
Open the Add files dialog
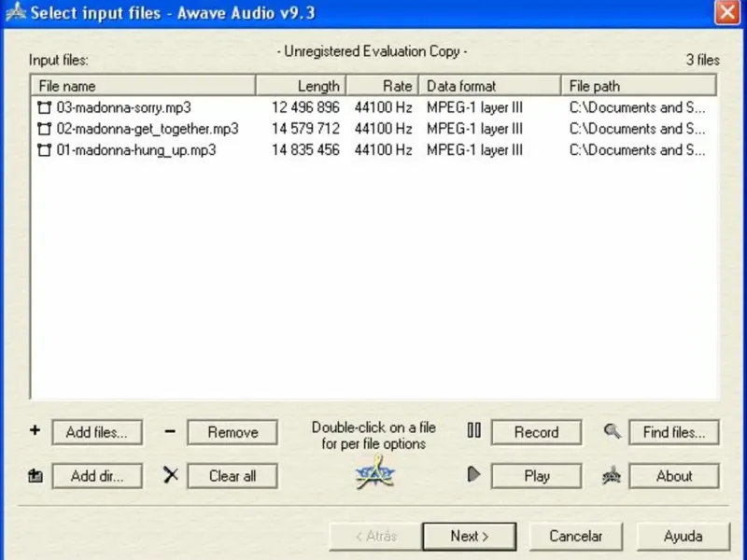(x=97, y=432)
